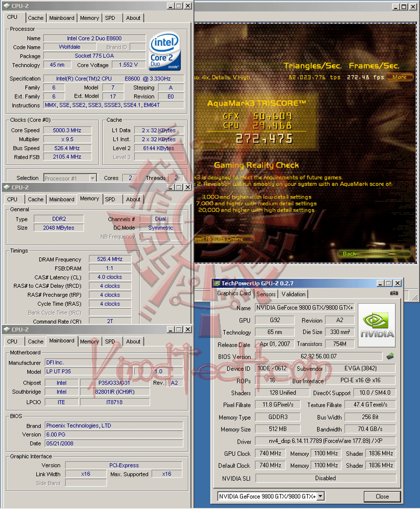
Task: Close the top CPU-Z window
Action: point(188,6)
